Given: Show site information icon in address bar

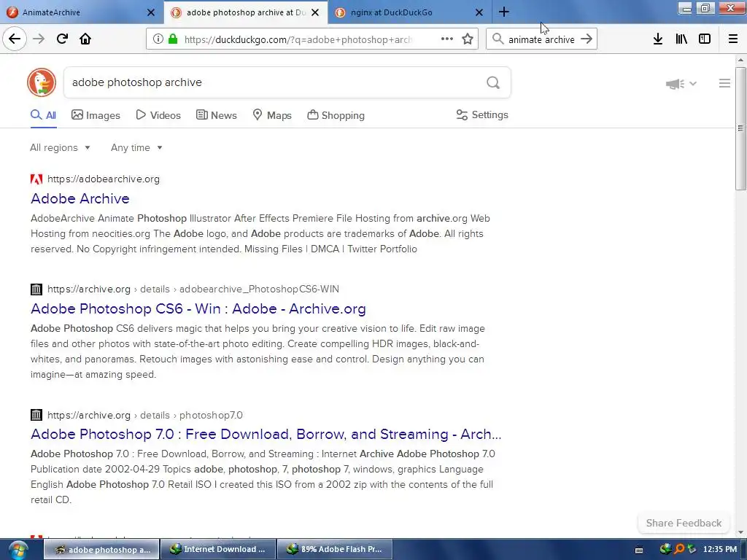Looking at the screenshot, I should coord(158,39).
